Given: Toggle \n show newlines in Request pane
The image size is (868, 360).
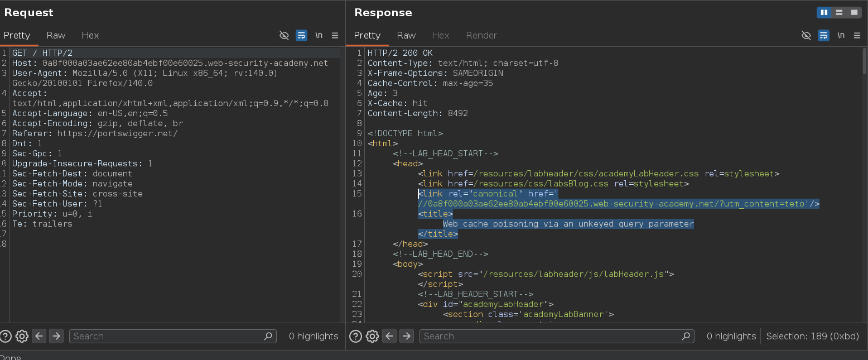Looking at the screenshot, I should (x=319, y=35).
